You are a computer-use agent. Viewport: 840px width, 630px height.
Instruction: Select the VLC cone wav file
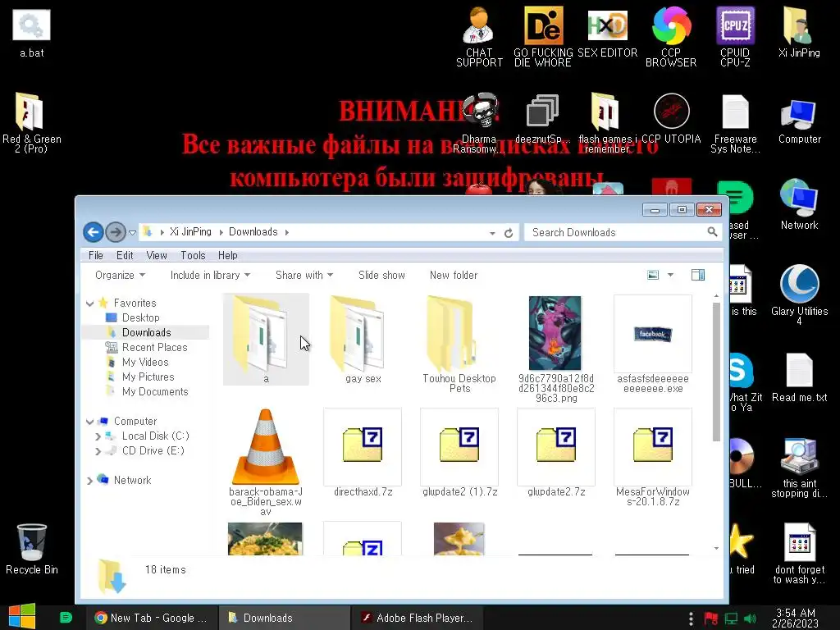pyautogui.click(x=265, y=462)
